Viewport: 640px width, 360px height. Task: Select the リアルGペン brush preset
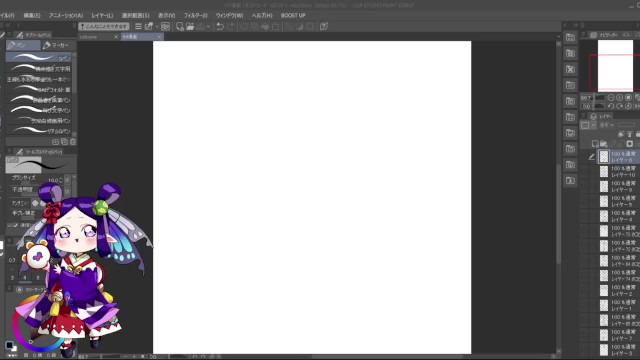(x=39, y=131)
